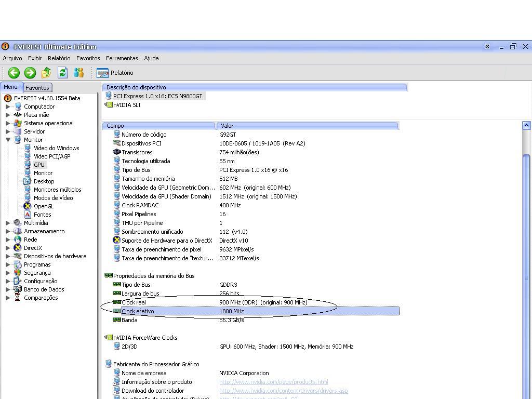Click the up-level folder arrow icon

46,73
